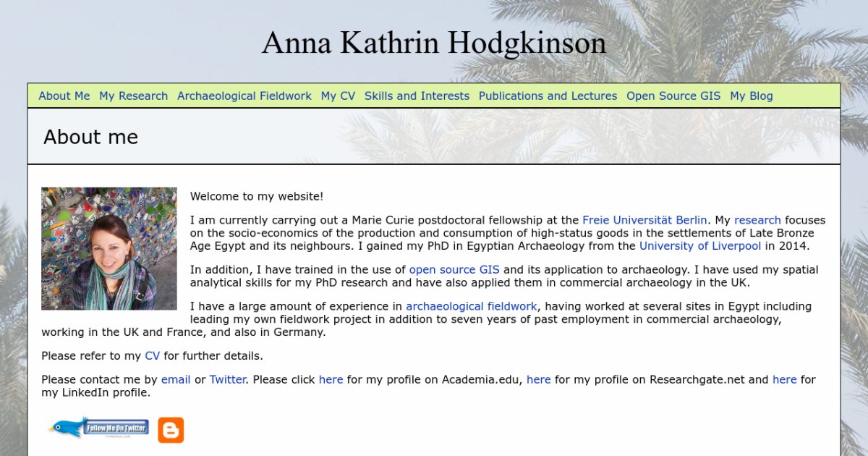Image resolution: width=868 pixels, height=456 pixels.
Task: Click the profile photo of Anna
Action: point(109,248)
